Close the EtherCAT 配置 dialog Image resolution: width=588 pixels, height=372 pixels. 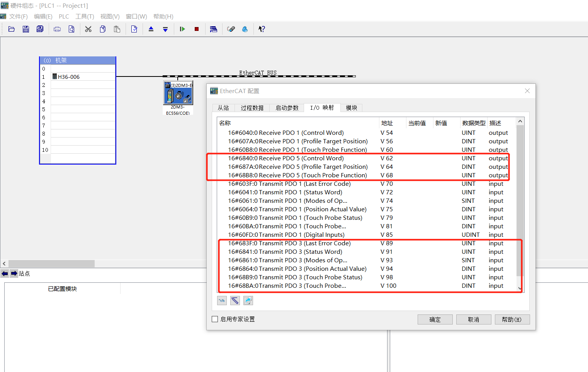[x=527, y=91]
